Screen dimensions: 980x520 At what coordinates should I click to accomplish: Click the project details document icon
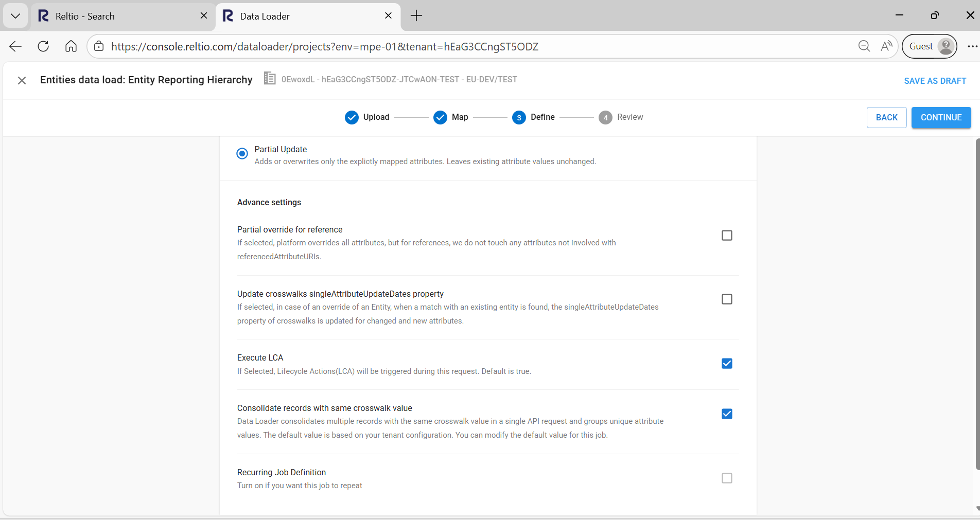click(269, 79)
